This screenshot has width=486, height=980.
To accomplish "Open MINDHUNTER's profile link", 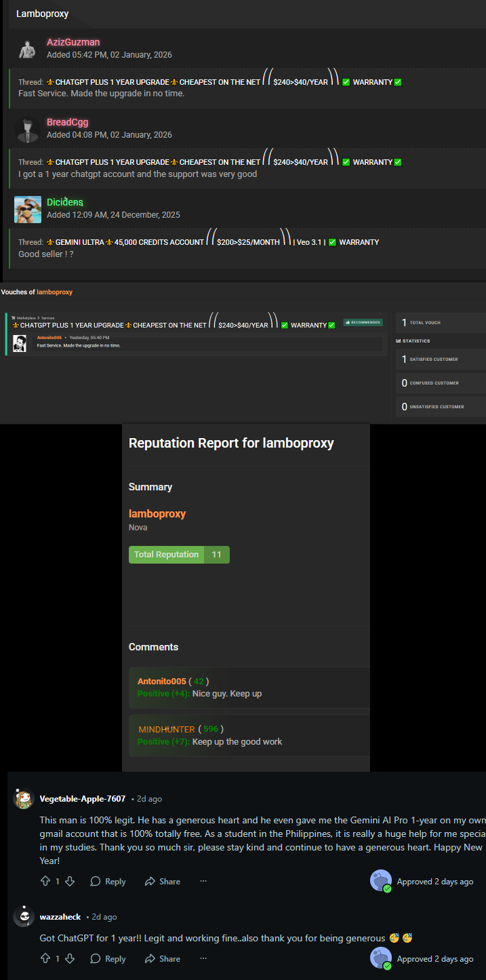I will coord(167,729).
